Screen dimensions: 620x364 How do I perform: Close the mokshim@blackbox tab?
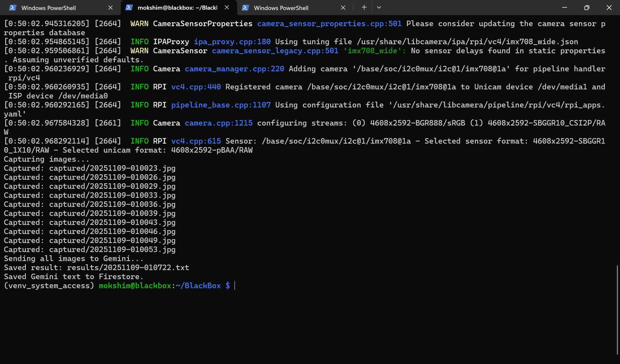point(227,8)
